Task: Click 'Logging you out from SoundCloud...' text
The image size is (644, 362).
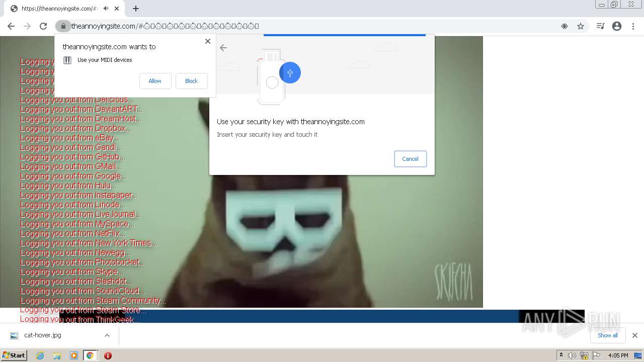Action: coord(83,291)
